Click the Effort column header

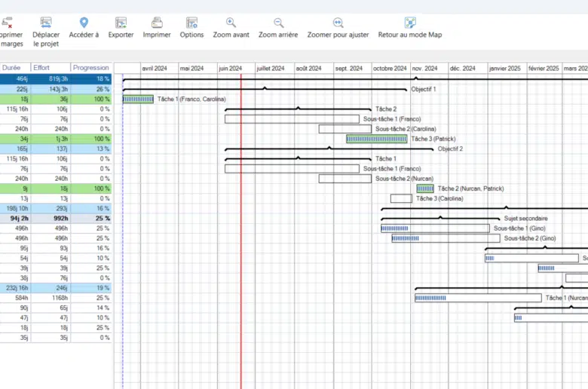50,68
